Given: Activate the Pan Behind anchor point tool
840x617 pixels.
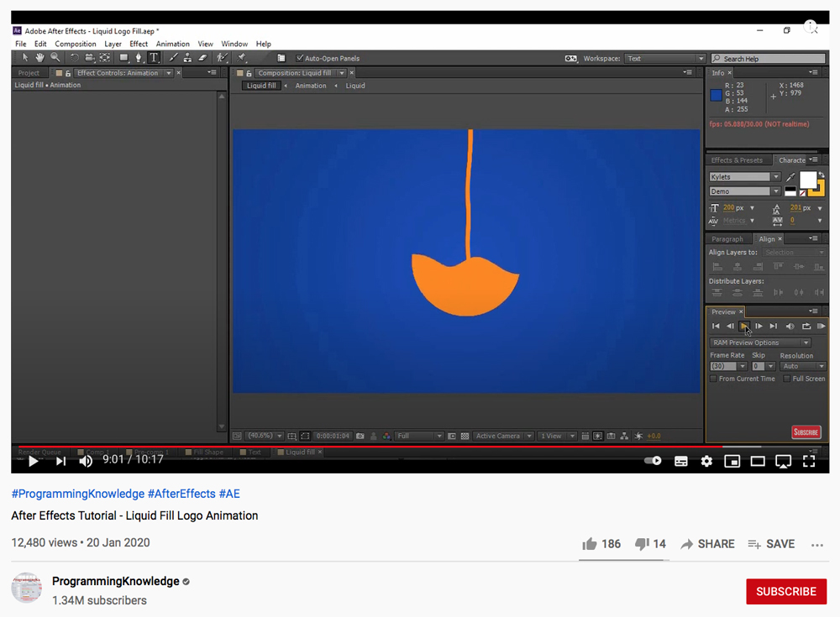Looking at the screenshot, I should (104, 58).
